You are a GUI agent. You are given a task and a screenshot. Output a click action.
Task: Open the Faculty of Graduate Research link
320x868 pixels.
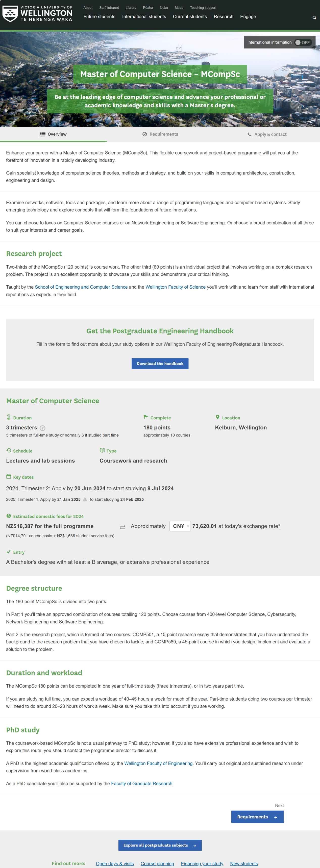pos(142,784)
